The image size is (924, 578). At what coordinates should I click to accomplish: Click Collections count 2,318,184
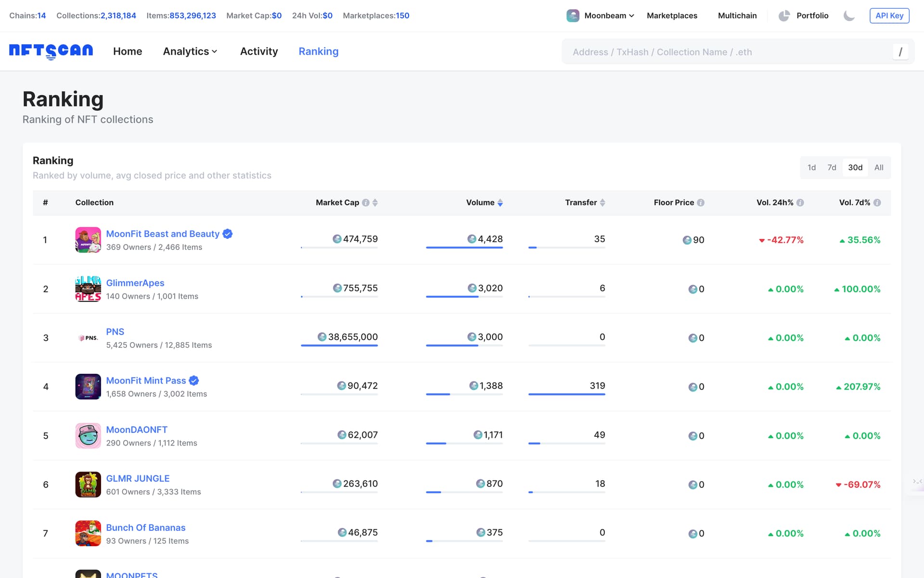pyautogui.click(x=118, y=16)
